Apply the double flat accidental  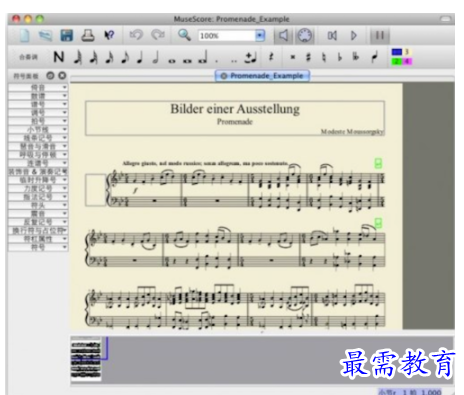pyautogui.click(x=356, y=57)
